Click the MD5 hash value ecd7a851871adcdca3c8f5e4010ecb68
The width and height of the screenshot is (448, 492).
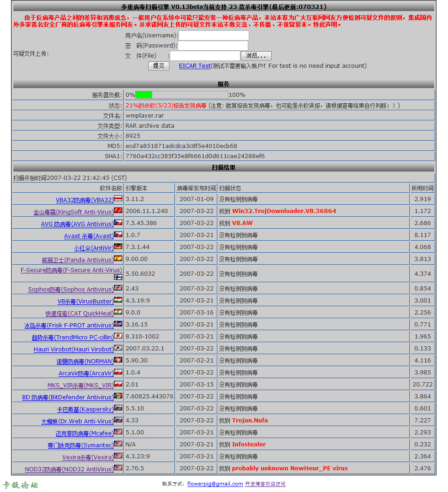pyautogui.click(x=181, y=146)
